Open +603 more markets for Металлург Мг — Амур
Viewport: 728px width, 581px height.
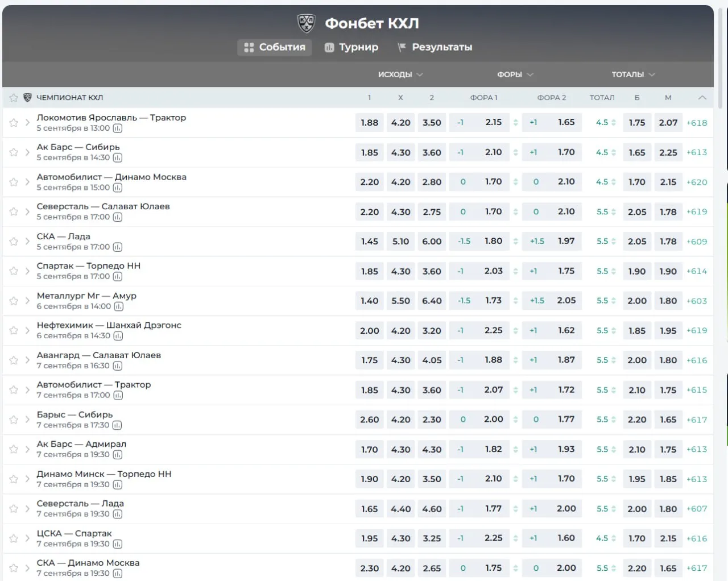[x=697, y=301]
